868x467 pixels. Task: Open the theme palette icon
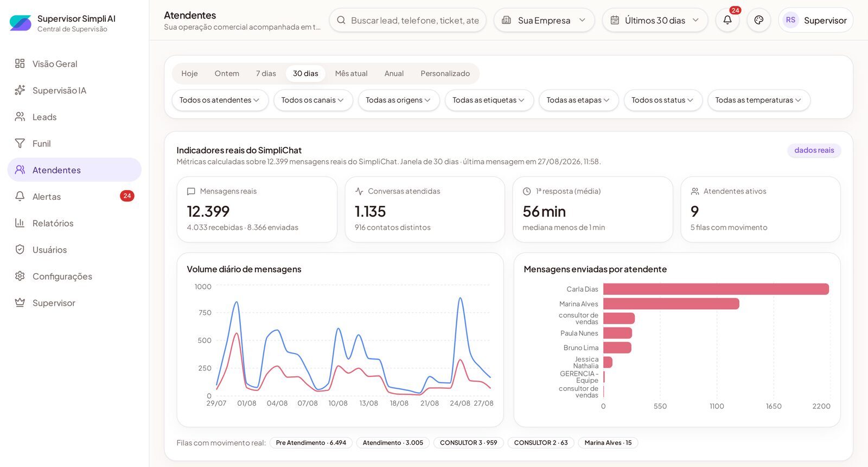click(x=758, y=20)
